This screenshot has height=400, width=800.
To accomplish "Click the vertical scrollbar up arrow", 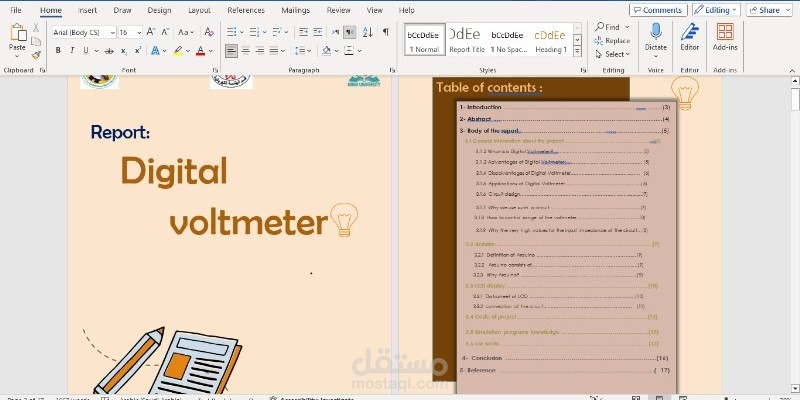I will [x=795, y=81].
